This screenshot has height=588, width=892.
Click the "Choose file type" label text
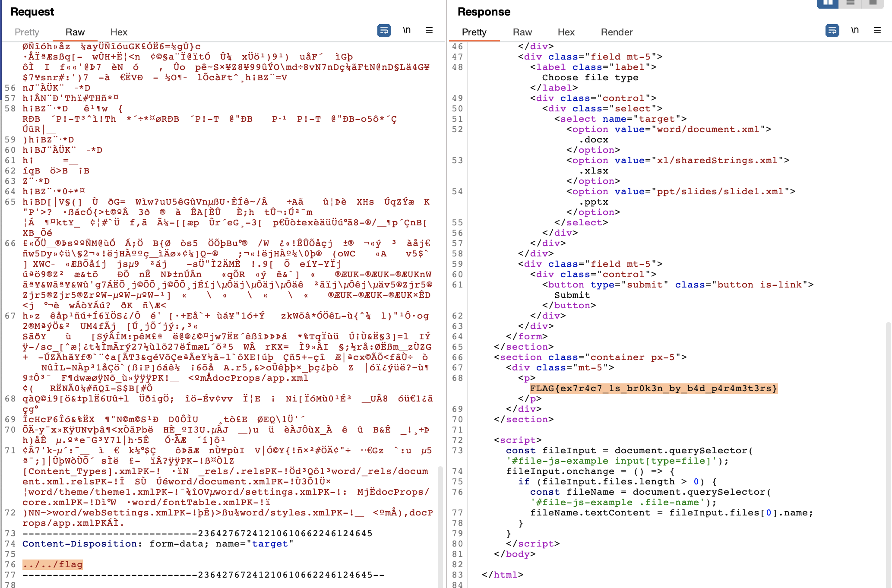coord(590,77)
